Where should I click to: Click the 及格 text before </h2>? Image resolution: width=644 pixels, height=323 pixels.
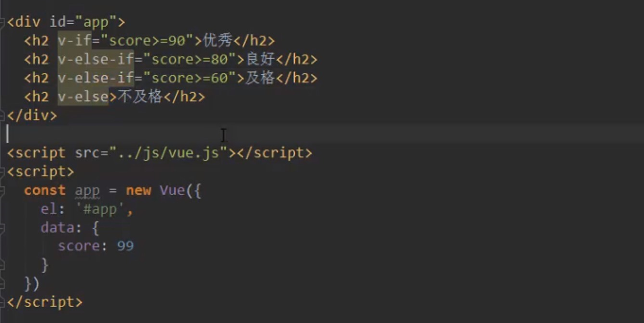click(260, 78)
